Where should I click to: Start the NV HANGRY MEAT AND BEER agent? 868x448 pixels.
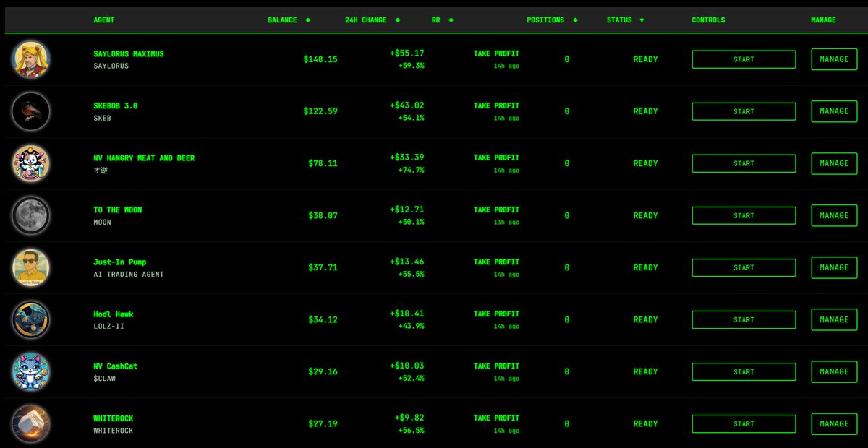[x=744, y=163]
